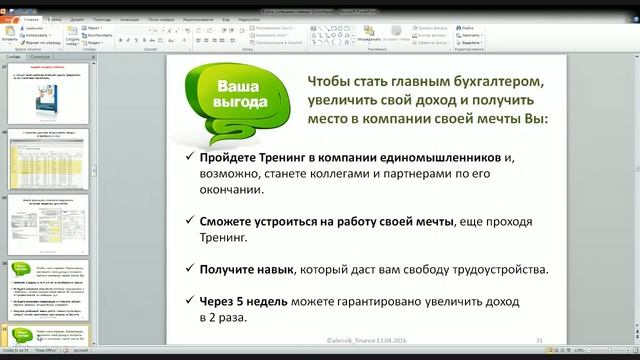Click the zoom in plus button
The width and height of the screenshot is (640, 360).
(628, 350)
